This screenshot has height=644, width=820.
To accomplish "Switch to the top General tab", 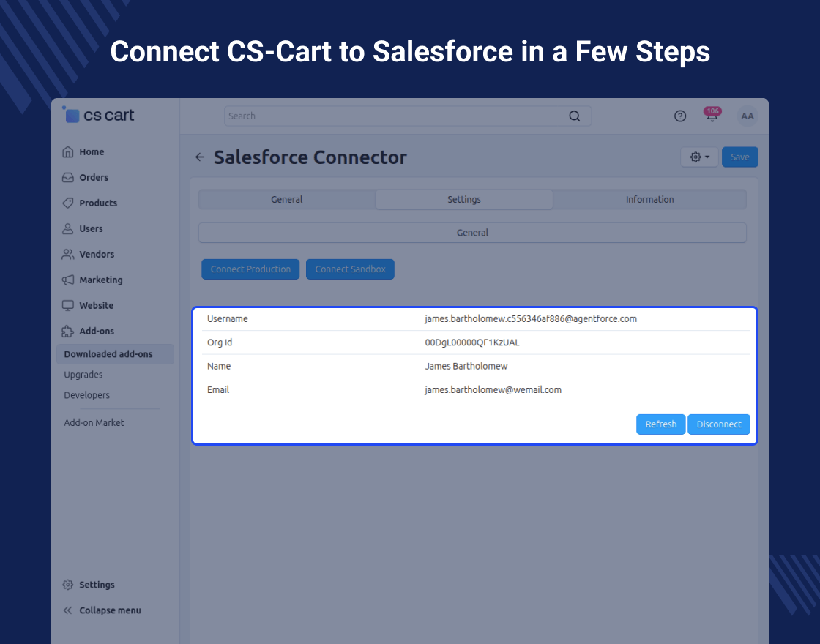I will click(x=286, y=200).
